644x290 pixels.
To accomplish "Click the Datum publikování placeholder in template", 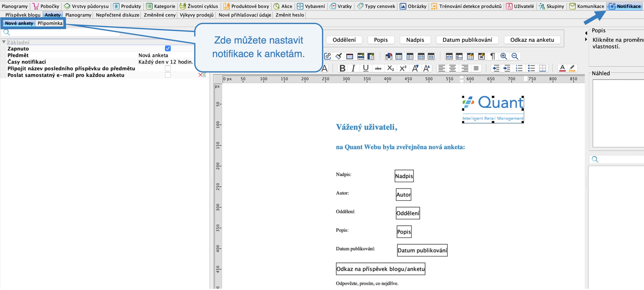I will tap(422, 250).
